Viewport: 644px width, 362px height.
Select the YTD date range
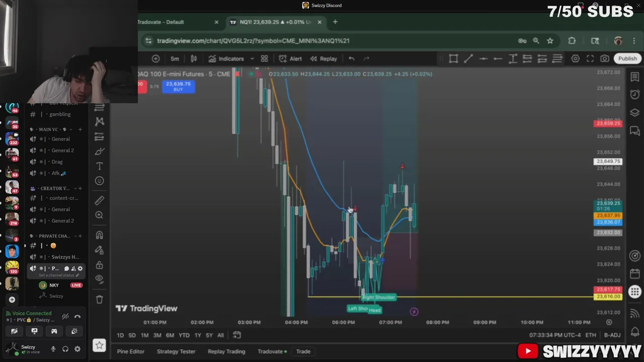(184, 335)
